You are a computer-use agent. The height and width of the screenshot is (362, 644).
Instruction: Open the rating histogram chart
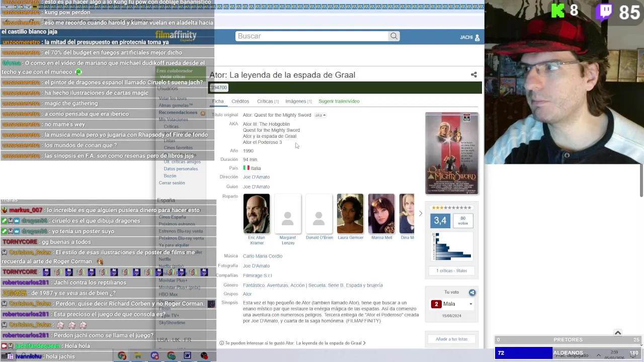tap(451, 246)
